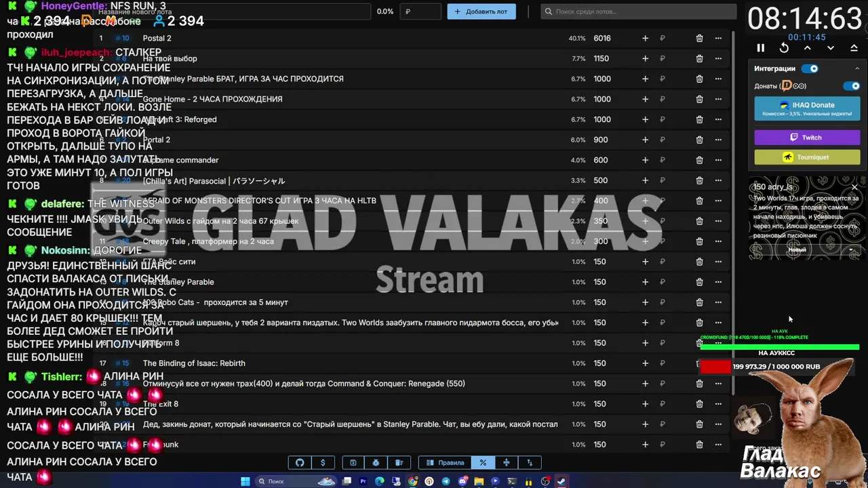Reset the auction timer
Viewport: 868px width, 488px height.
pyautogui.click(x=784, y=48)
